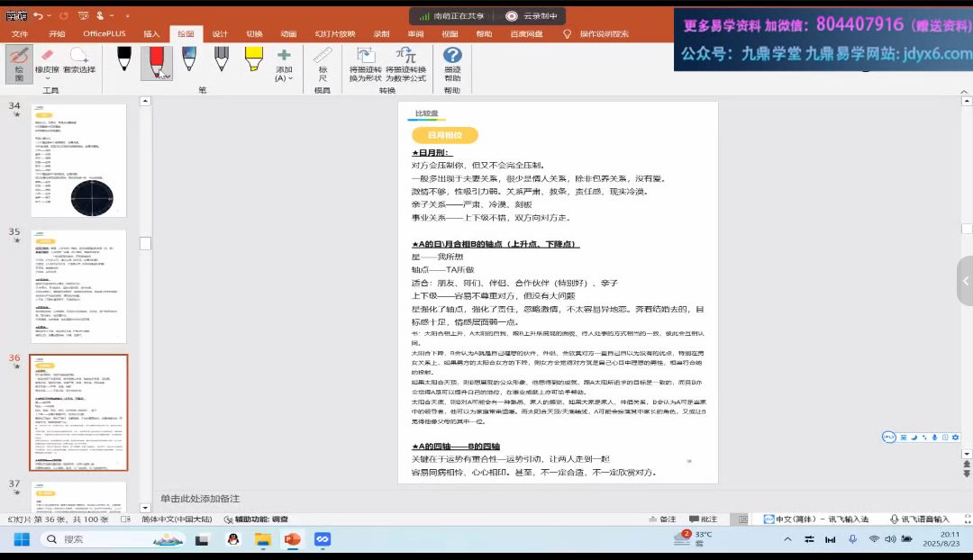This screenshot has height=560, width=973.
Task: Toggle the Draw (绘图) tool button
Action: pos(19,63)
